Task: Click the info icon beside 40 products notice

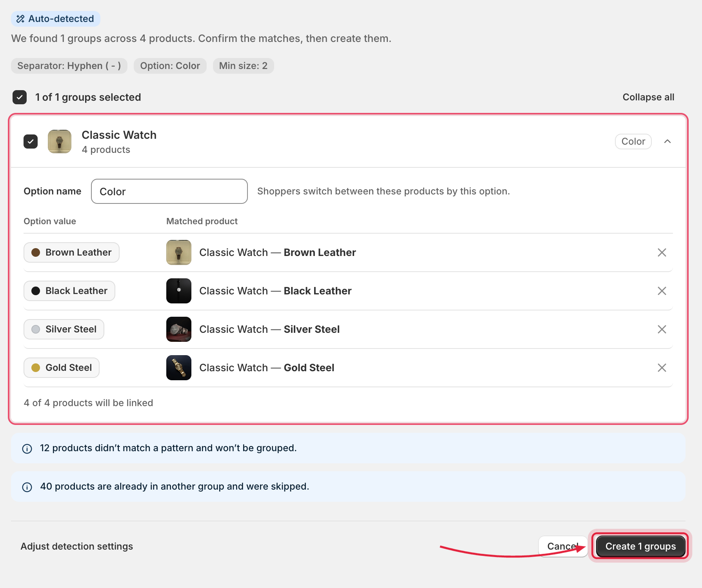Action: [x=27, y=487]
